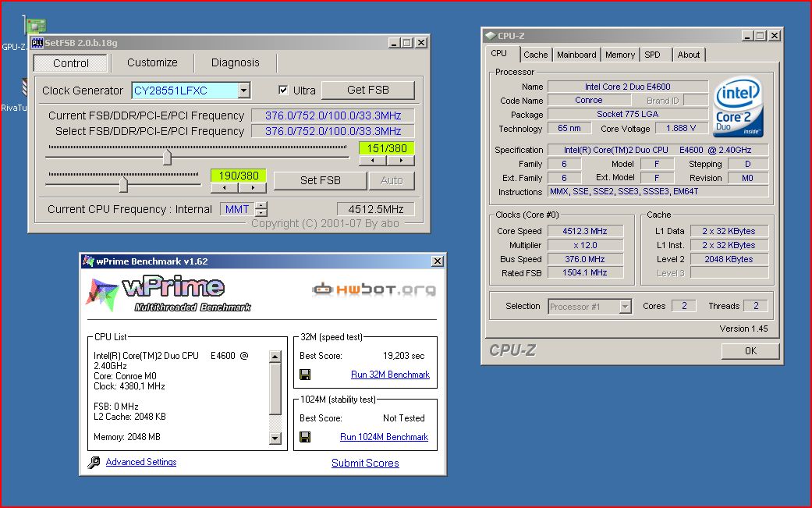Click the Auto button in SetFSB
Screen dimensions: 812x508
pyautogui.click(x=391, y=180)
